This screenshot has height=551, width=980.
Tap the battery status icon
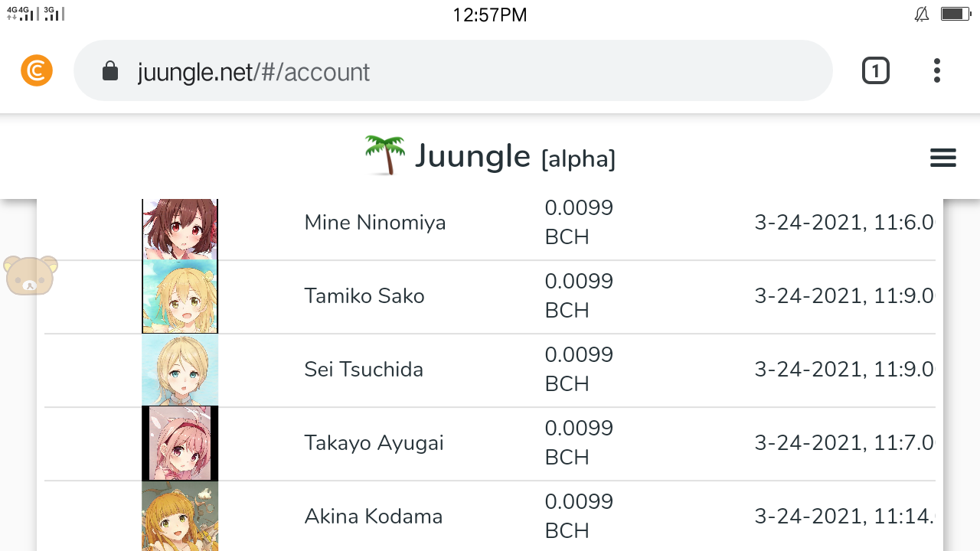point(955,14)
